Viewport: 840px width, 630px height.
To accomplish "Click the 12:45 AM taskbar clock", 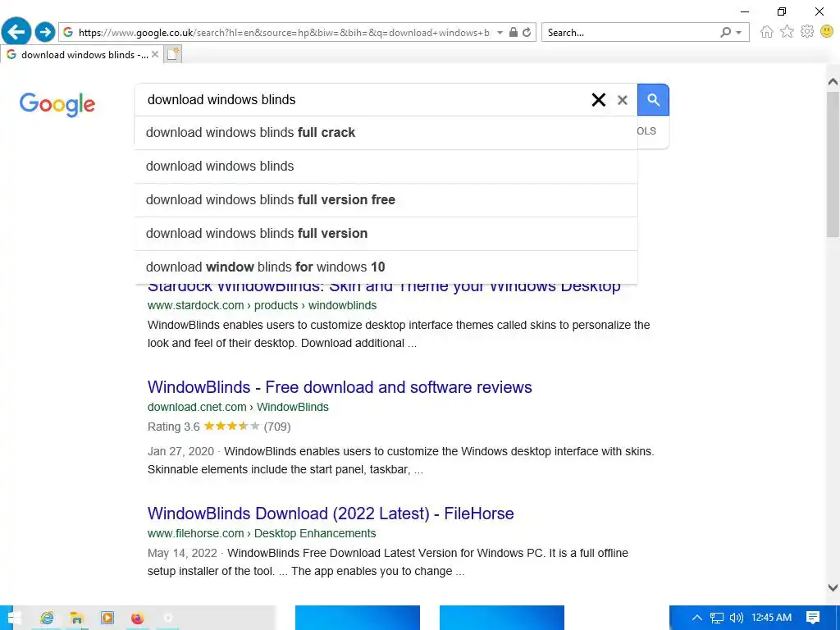I will pyautogui.click(x=771, y=618).
